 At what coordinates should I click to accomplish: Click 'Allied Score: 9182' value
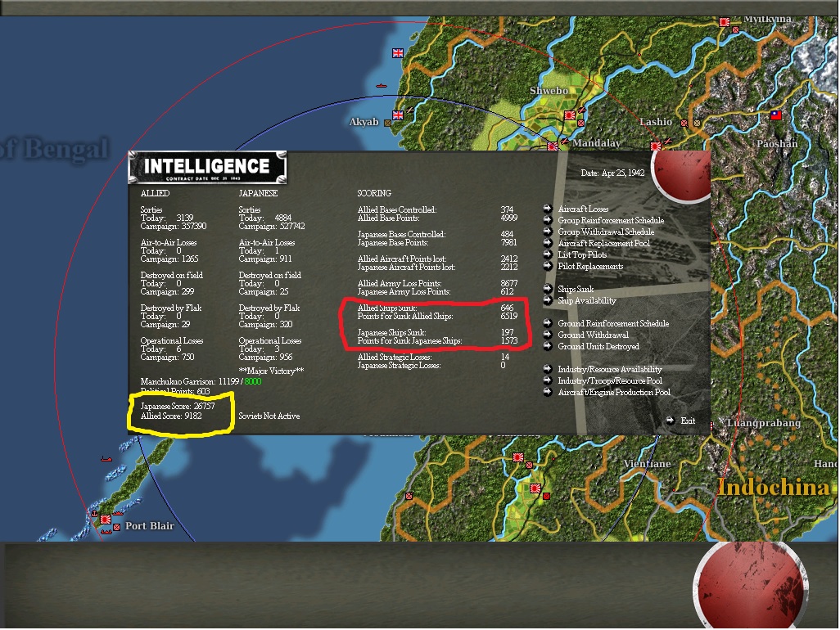click(171, 416)
